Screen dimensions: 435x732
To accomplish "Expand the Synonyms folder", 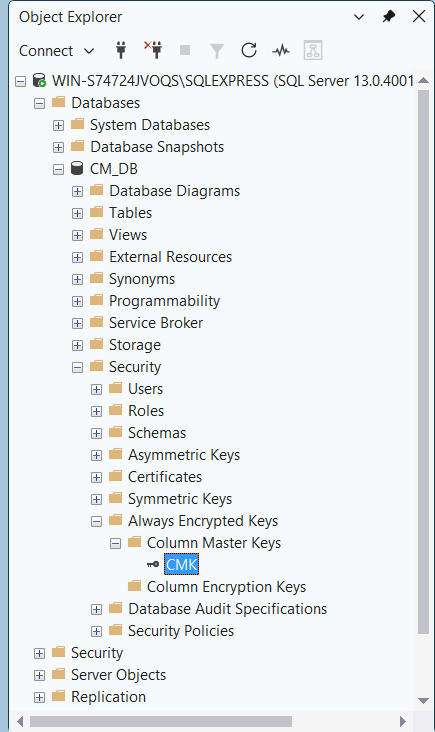I will [x=77, y=279].
